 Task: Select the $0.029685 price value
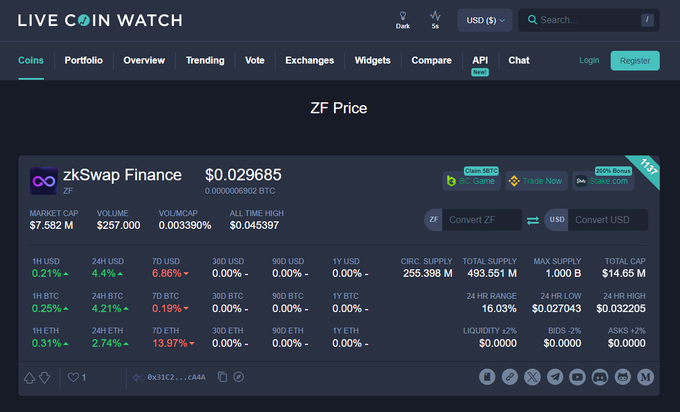[243, 175]
